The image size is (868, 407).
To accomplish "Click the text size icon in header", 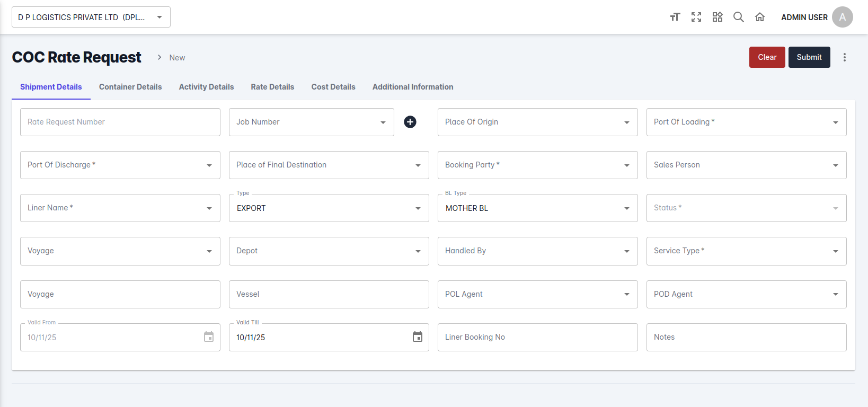I will pos(675,17).
